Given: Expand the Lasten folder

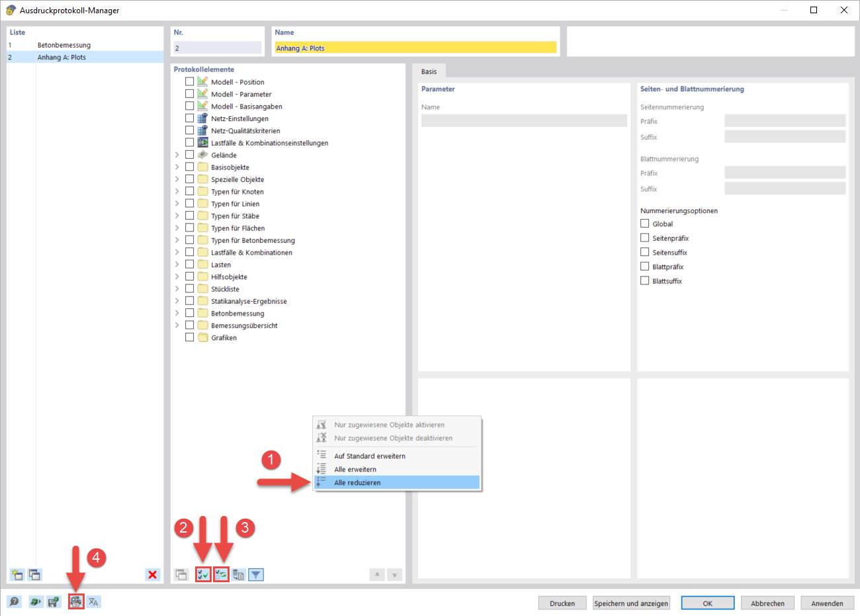Looking at the screenshot, I should click(x=176, y=264).
